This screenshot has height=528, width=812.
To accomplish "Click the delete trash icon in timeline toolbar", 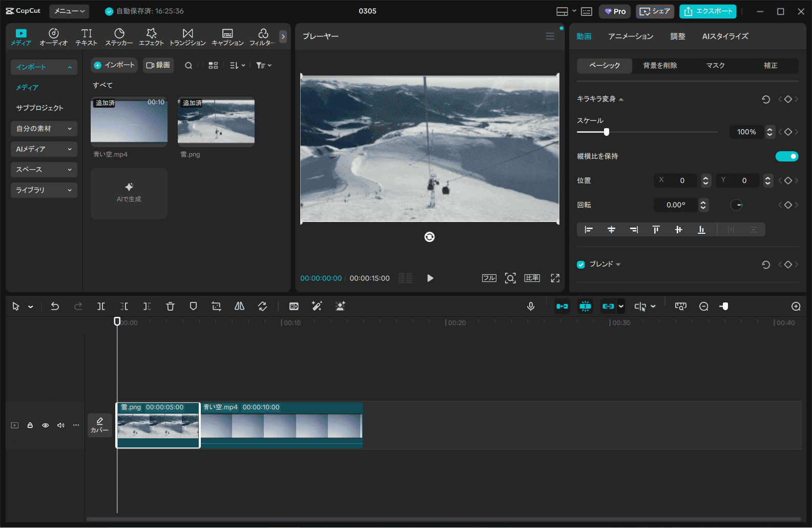I will [170, 306].
